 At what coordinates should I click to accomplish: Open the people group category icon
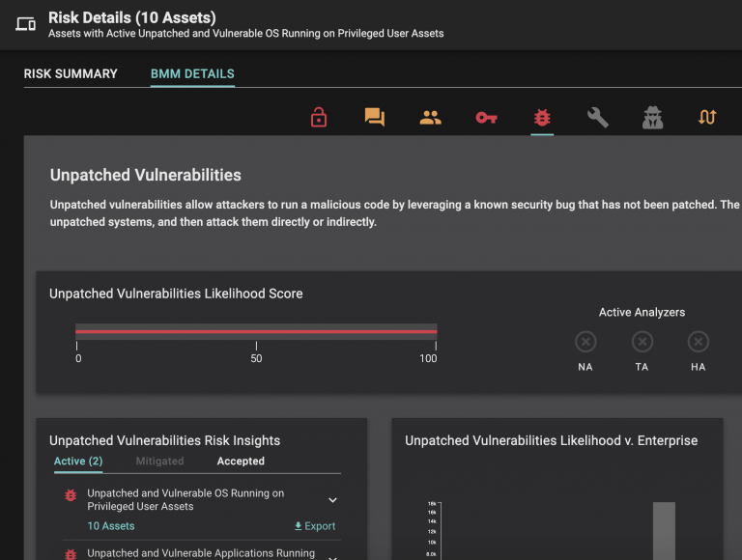point(430,118)
